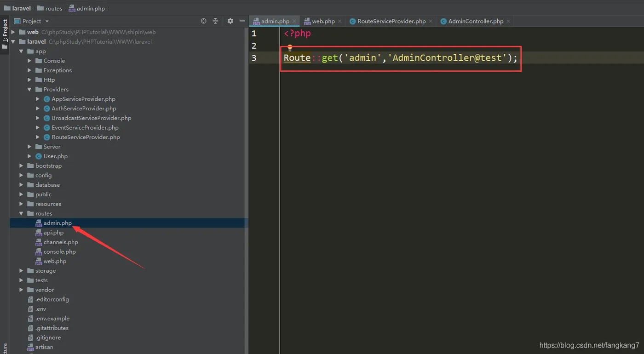
Task: Expand the resources folder
Action: [x=21, y=204]
